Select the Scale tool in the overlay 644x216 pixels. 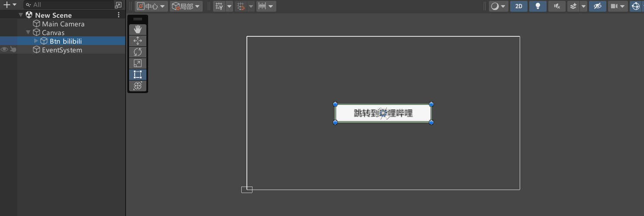(x=138, y=63)
